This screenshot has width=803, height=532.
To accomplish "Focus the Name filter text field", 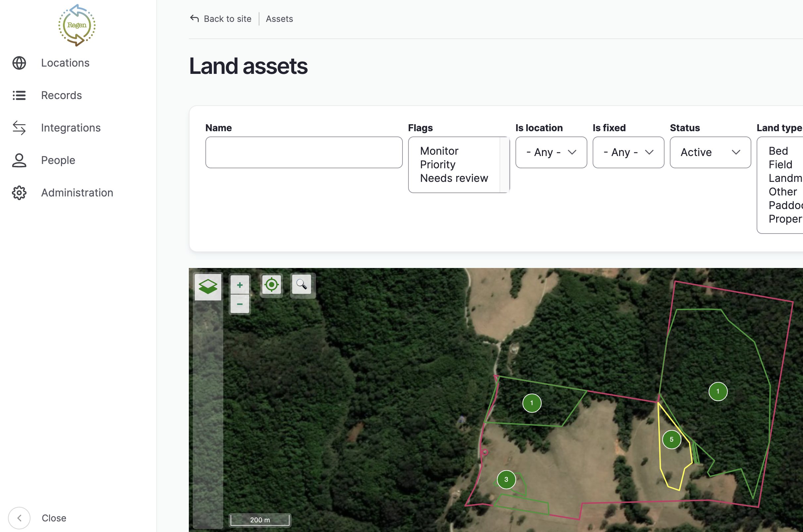I will (x=304, y=152).
